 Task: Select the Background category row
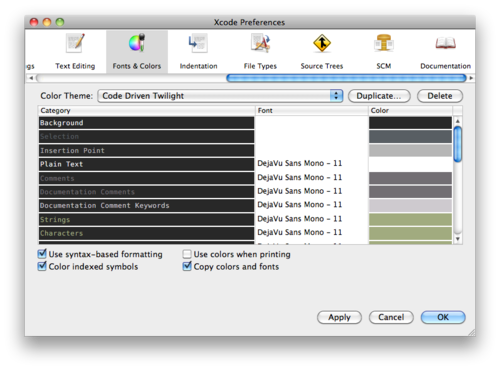pyautogui.click(x=146, y=123)
